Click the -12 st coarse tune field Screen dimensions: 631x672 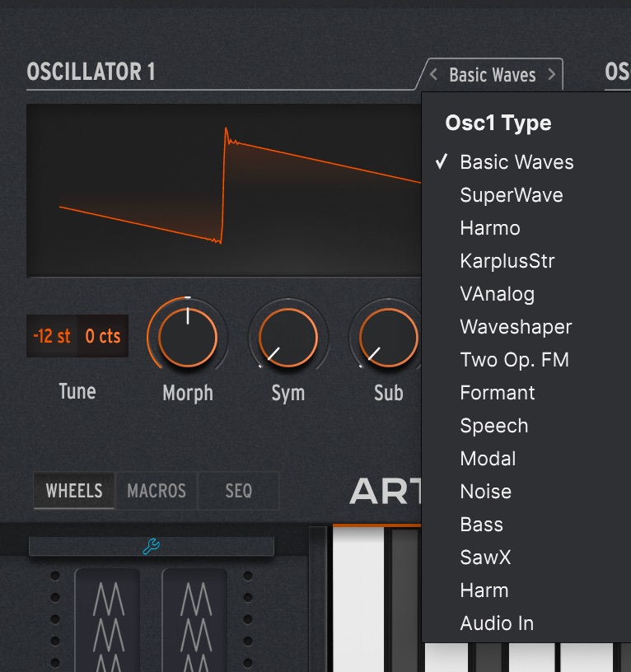click(52, 336)
